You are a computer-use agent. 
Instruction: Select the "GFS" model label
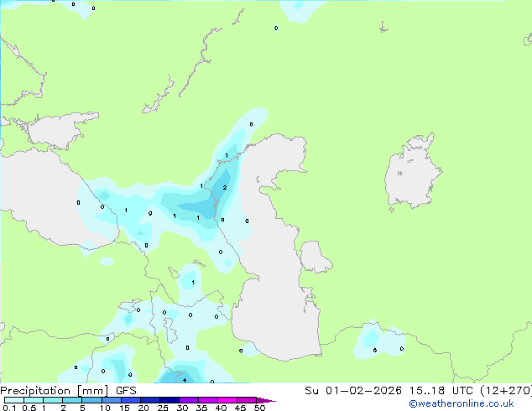pyautogui.click(x=126, y=391)
